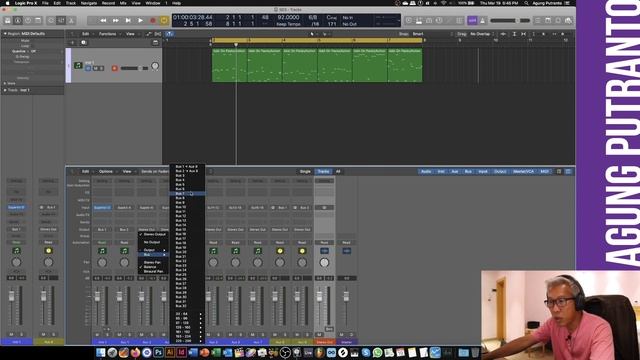Choose Bus 10 in the bus list
This screenshot has height=360, width=640.
(x=187, y=207)
